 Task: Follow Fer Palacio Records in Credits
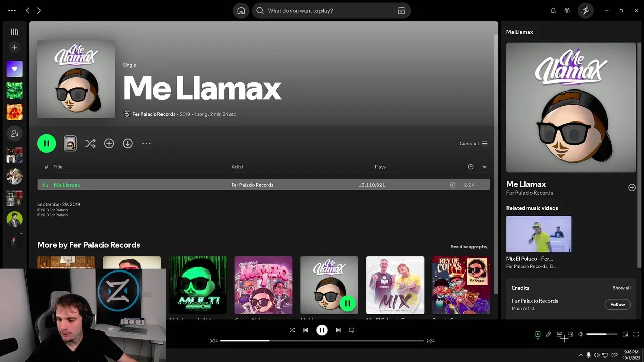617,304
